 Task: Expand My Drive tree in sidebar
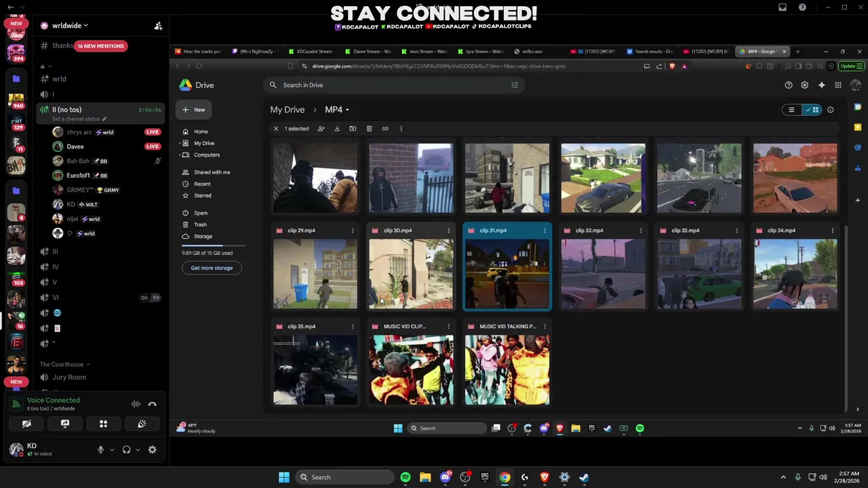coord(179,143)
